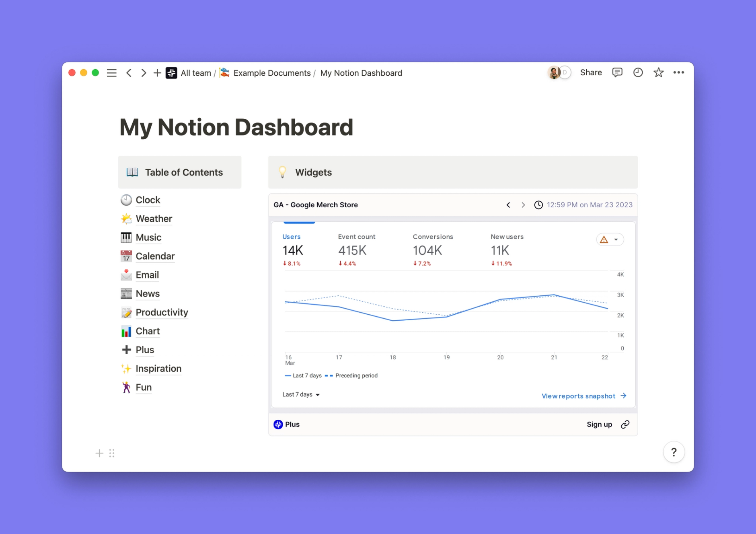Open the Music link in contents
Image resolution: width=756 pixels, height=534 pixels.
148,237
